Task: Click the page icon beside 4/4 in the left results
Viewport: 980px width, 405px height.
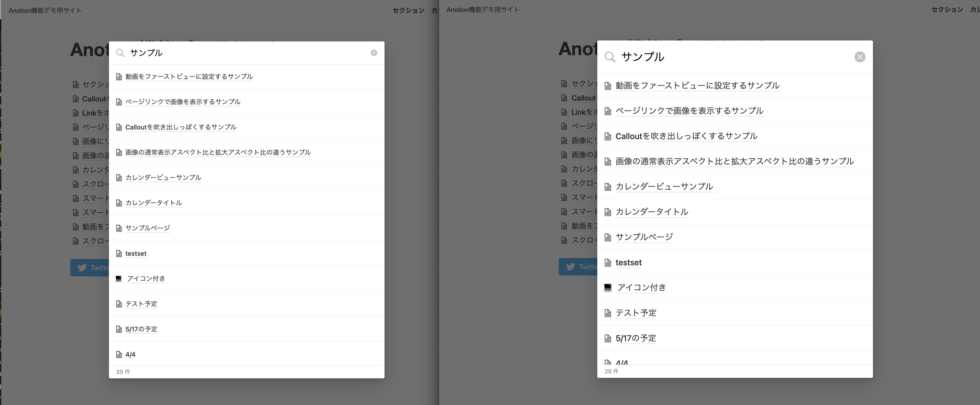Action: (x=119, y=355)
